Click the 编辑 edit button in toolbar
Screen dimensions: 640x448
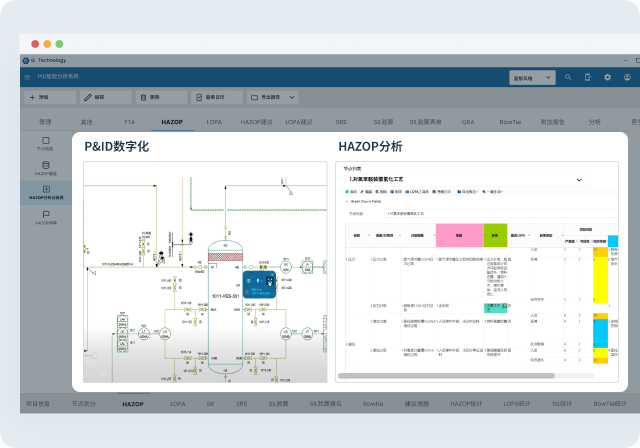[104, 98]
